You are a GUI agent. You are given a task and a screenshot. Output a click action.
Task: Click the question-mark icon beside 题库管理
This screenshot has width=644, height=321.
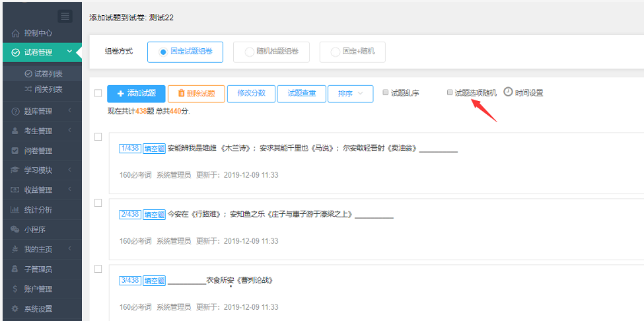tap(15, 112)
